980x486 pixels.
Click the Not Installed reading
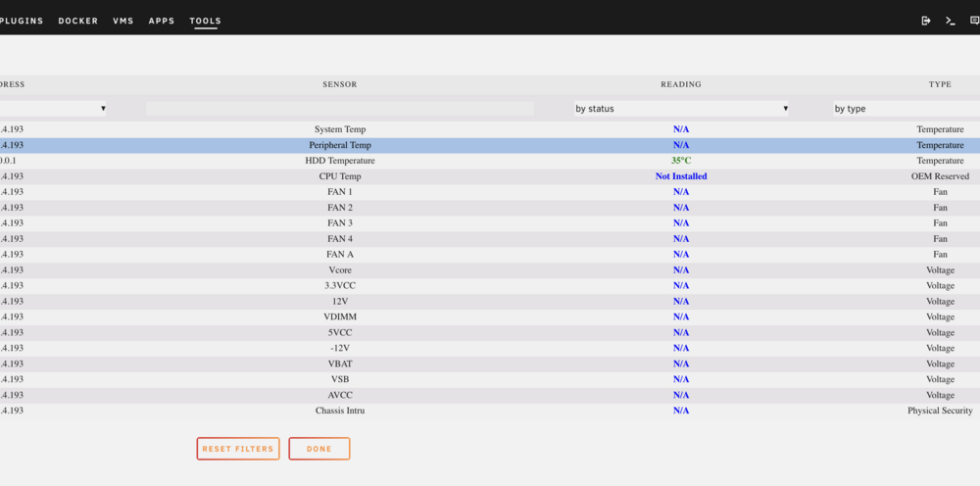pos(681,176)
